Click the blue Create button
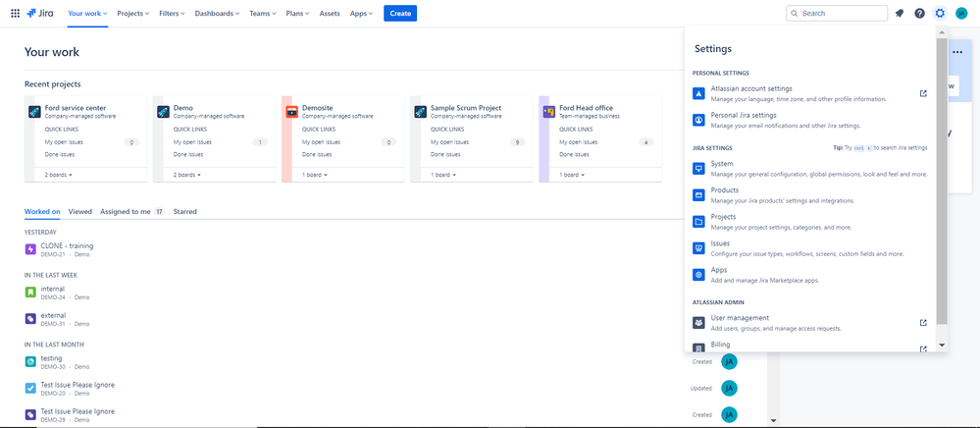The width and height of the screenshot is (980, 428). 400,13
